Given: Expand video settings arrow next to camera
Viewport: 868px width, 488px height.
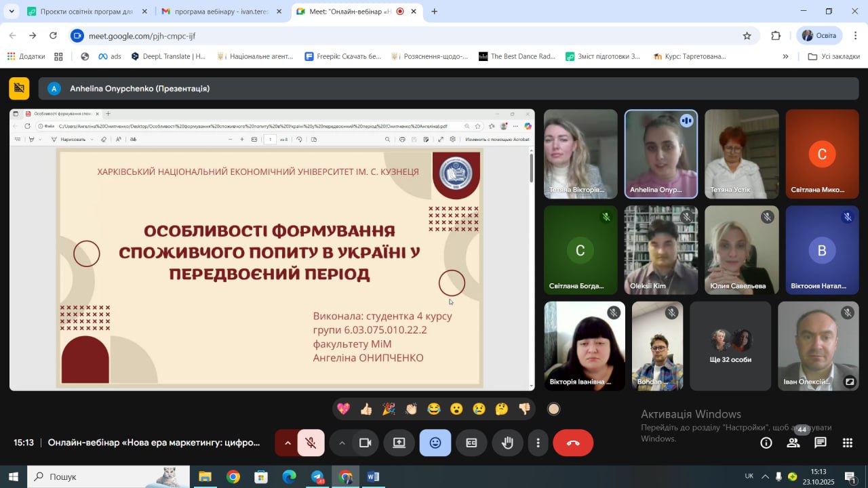Looking at the screenshot, I should click(342, 443).
